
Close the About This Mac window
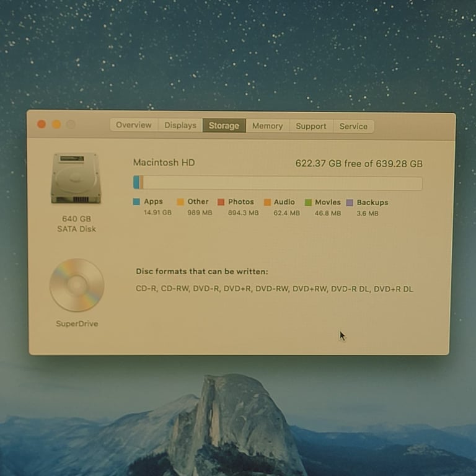[42, 124]
